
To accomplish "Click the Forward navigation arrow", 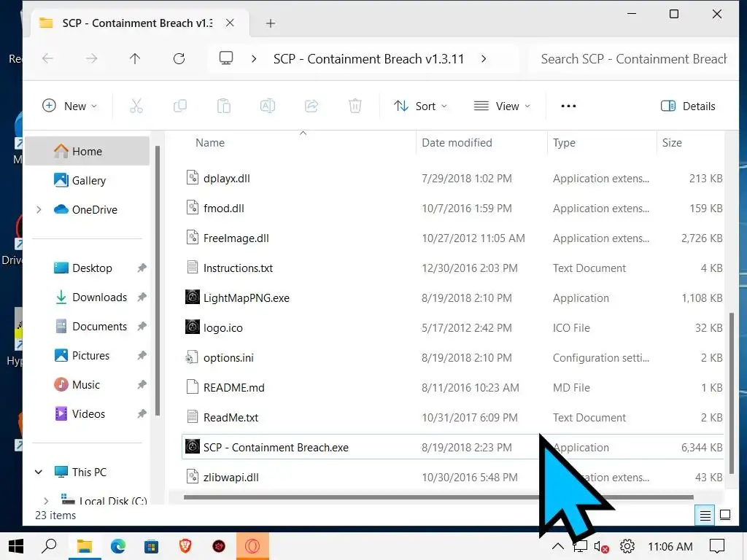I will tap(91, 58).
